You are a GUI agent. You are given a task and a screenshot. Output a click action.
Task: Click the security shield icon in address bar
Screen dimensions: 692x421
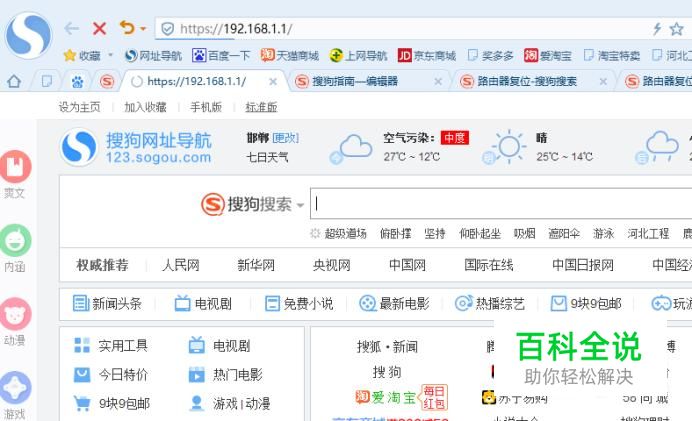(167, 29)
